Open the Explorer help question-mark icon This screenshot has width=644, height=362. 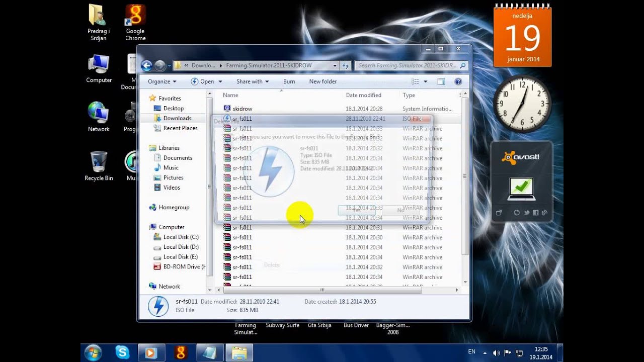pyautogui.click(x=458, y=81)
